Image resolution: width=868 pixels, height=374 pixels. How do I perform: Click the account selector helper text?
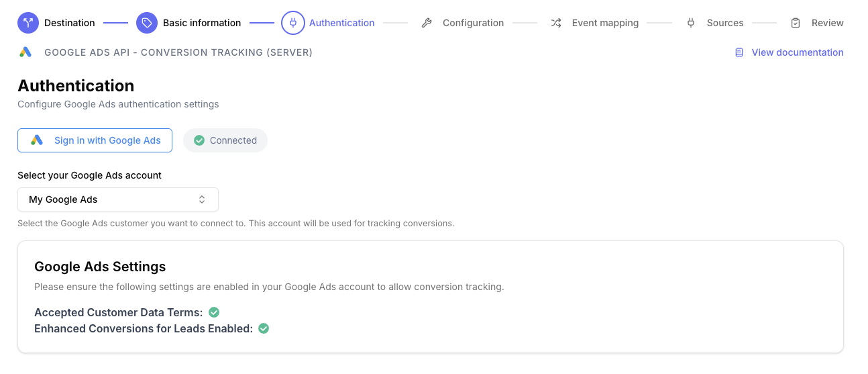coord(236,223)
